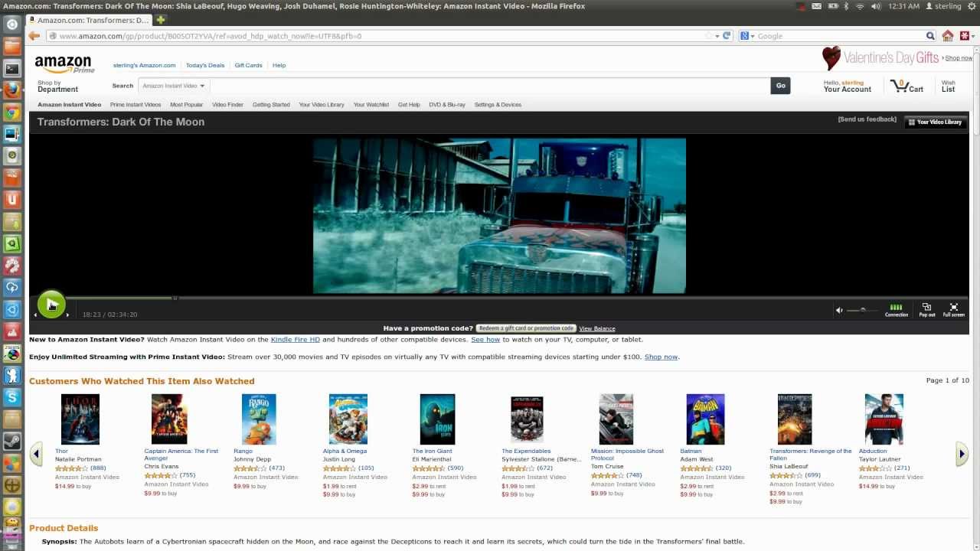This screenshot has width=980, height=551.
Task: Select Prime Instant Videos tab
Action: point(136,105)
